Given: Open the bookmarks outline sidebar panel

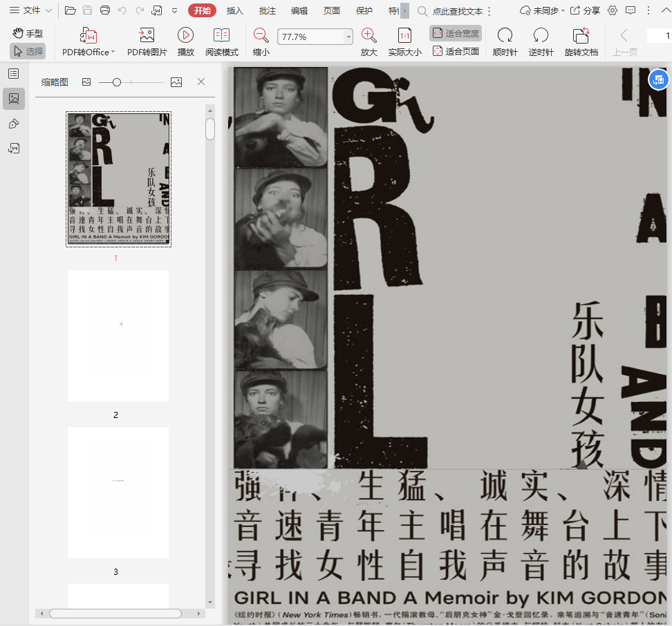Looking at the screenshot, I should point(13,73).
